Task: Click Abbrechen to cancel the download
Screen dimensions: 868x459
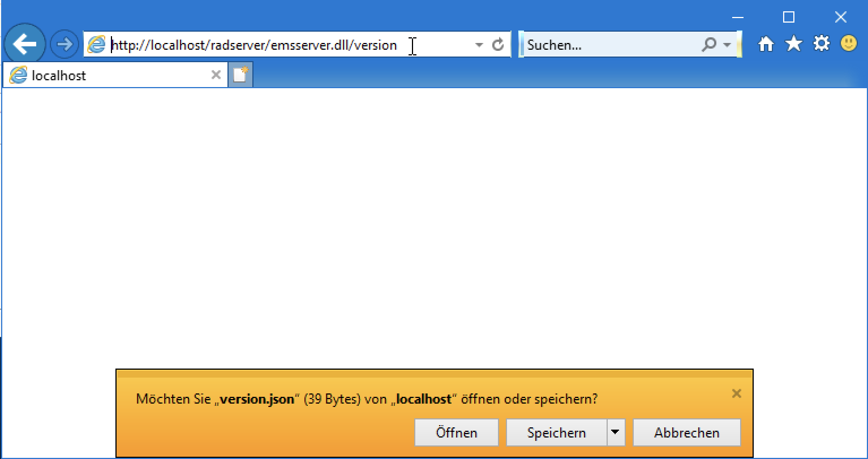Action: 687,432
